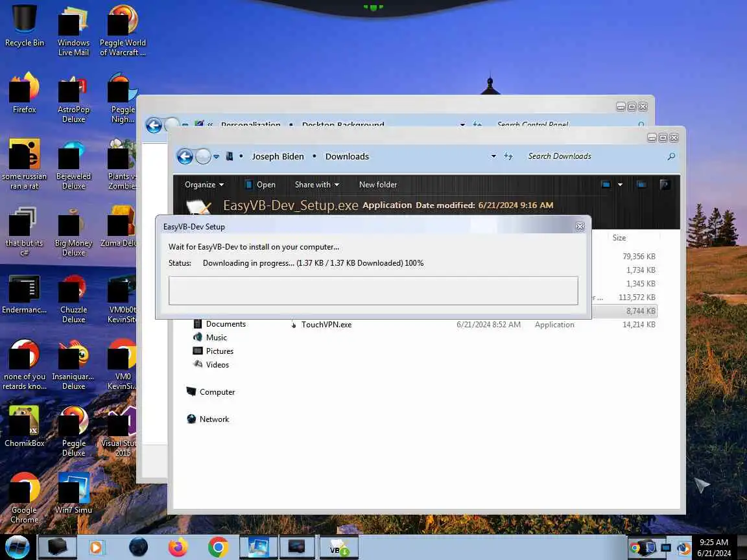Expand the address bar history dropdown
The image size is (747, 560).
point(493,156)
